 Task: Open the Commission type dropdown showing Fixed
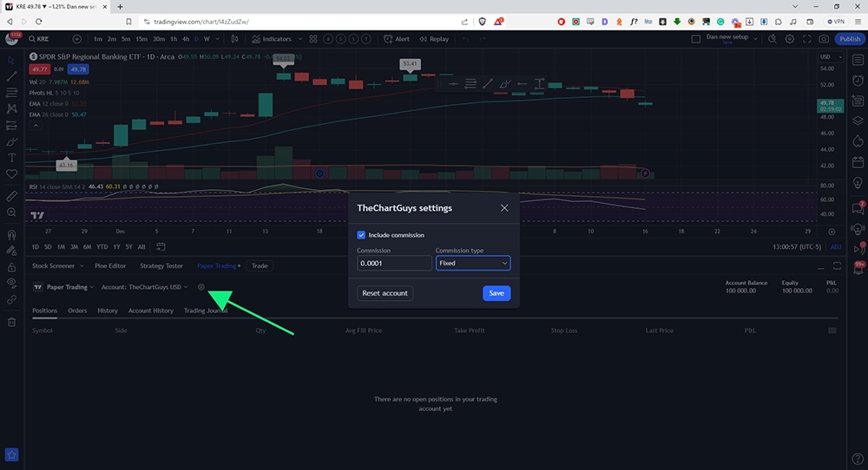pos(473,264)
